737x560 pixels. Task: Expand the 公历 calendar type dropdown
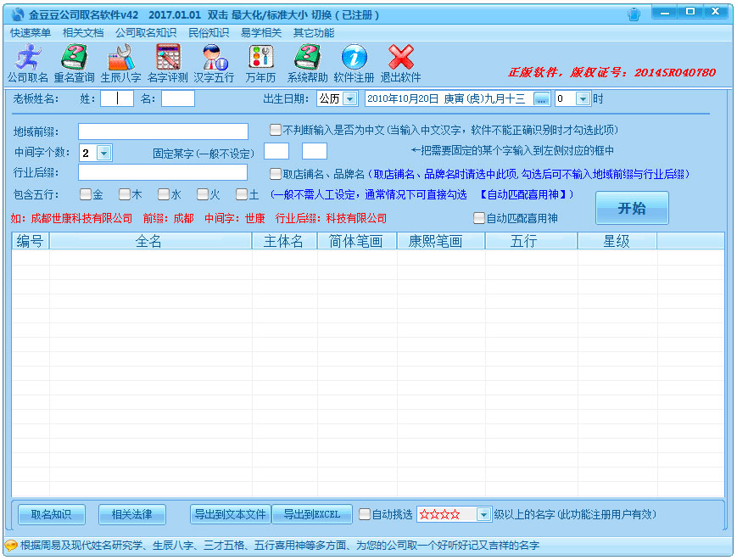tap(349, 99)
